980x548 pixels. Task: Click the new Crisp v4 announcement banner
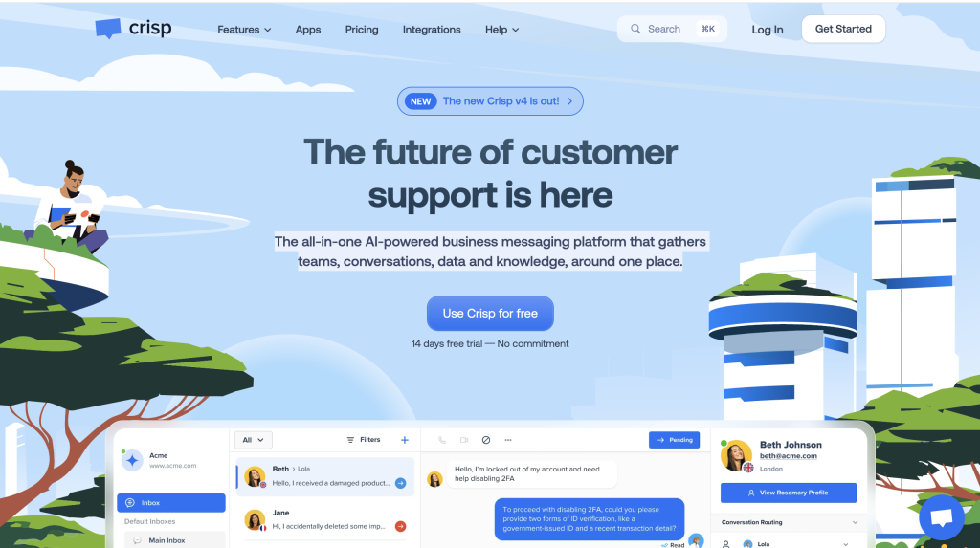pos(490,101)
